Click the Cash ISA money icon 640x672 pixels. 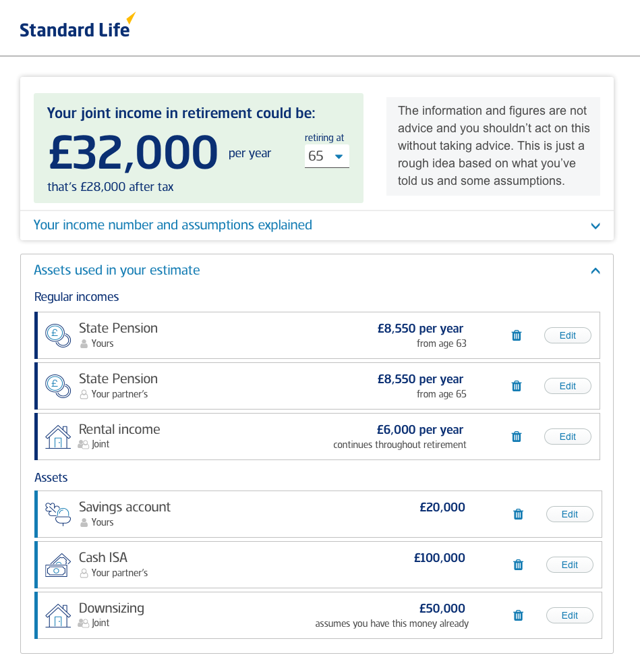[x=58, y=565]
